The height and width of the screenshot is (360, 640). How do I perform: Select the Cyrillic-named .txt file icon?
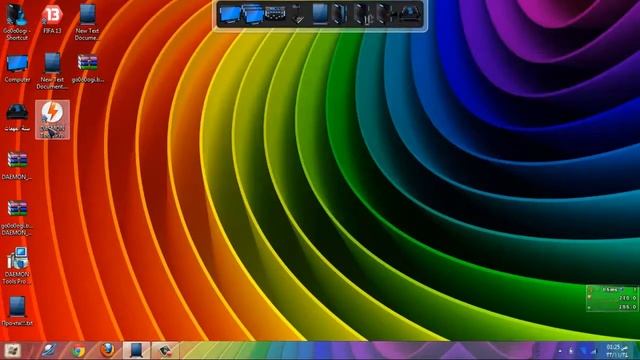17,311
